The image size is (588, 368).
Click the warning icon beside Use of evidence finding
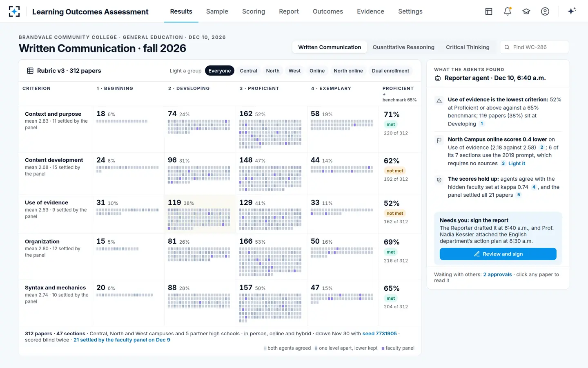pos(439,101)
